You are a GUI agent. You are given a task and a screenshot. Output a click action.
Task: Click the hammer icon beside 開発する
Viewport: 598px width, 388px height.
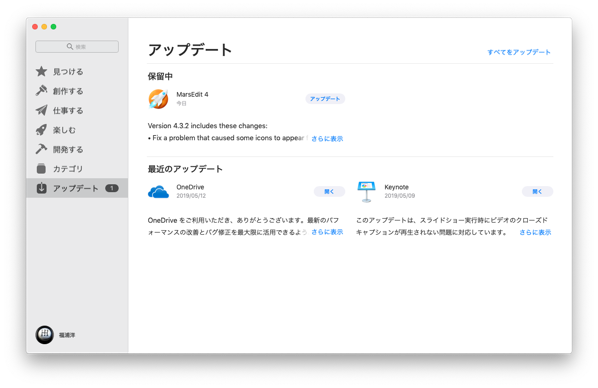[x=41, y=149]
